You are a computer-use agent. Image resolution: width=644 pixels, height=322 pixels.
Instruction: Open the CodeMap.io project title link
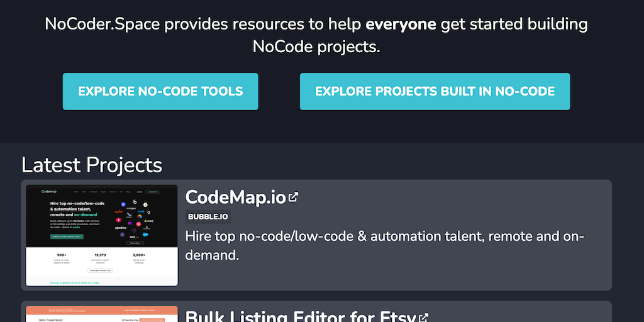click(x=235, y=197)
